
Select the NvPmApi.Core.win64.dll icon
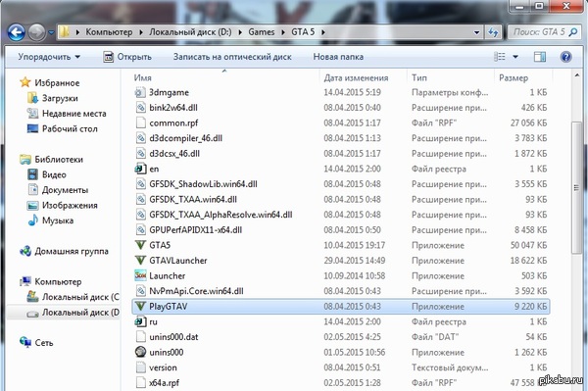coord(140,291)
